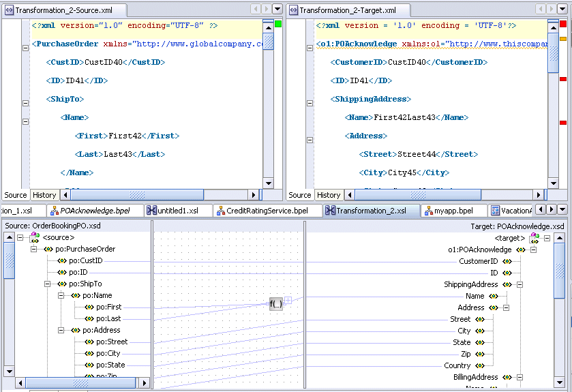Collapse the po:PurchaseOrder tree node
Viewport: 572px width, 392px height.
coord(34,249)
